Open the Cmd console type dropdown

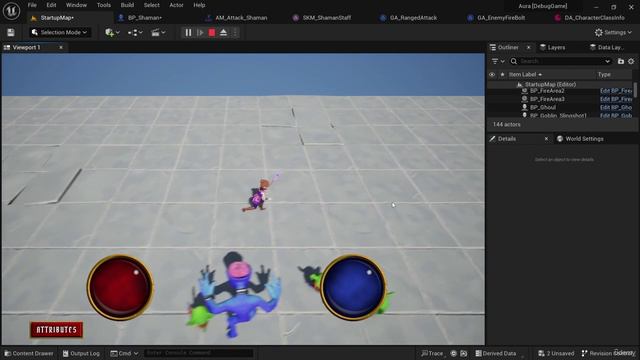click(x=124, y=353)
